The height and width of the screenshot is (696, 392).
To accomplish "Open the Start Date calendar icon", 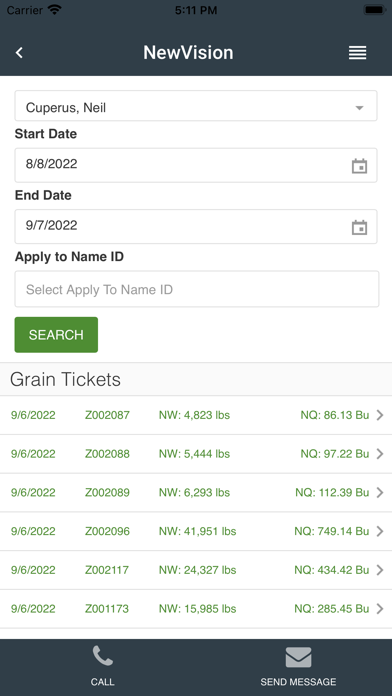I will pos(359,166).
